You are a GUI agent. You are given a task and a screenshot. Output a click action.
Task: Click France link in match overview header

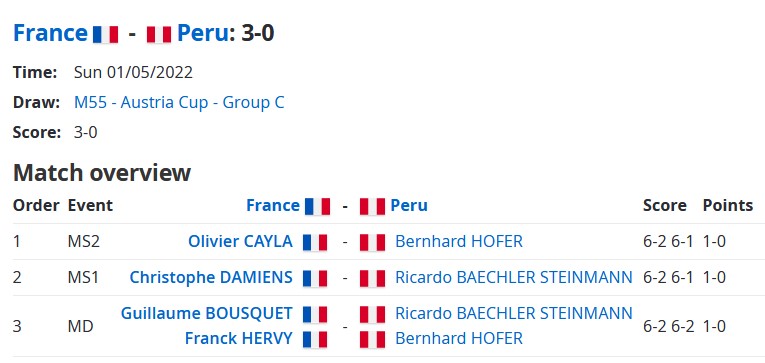[x=273, y=205]
